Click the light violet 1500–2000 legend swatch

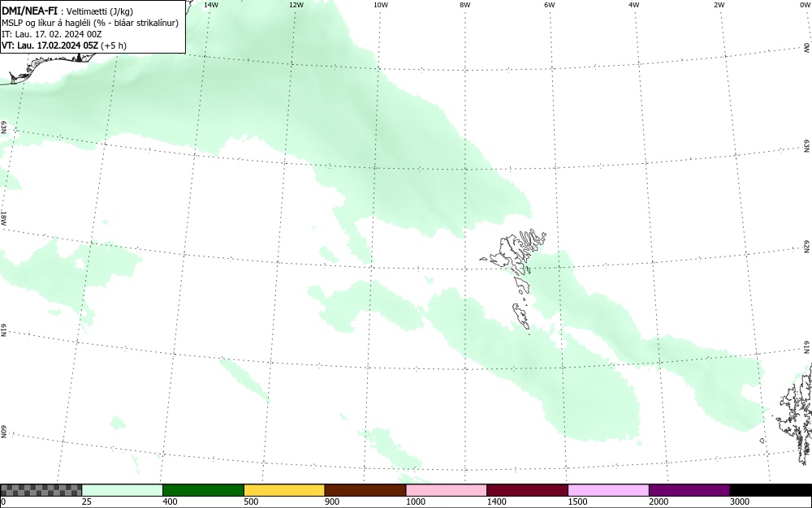click(x=608, y=490)
